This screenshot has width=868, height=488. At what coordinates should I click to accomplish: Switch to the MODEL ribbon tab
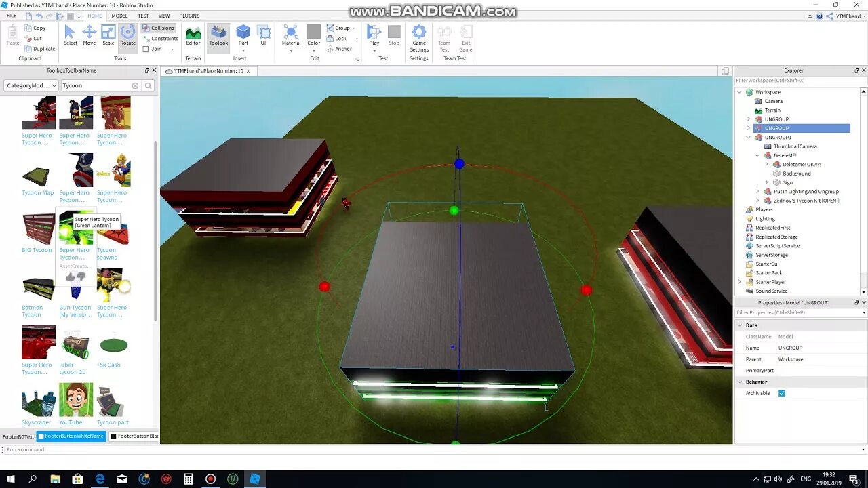coord(119,16)
